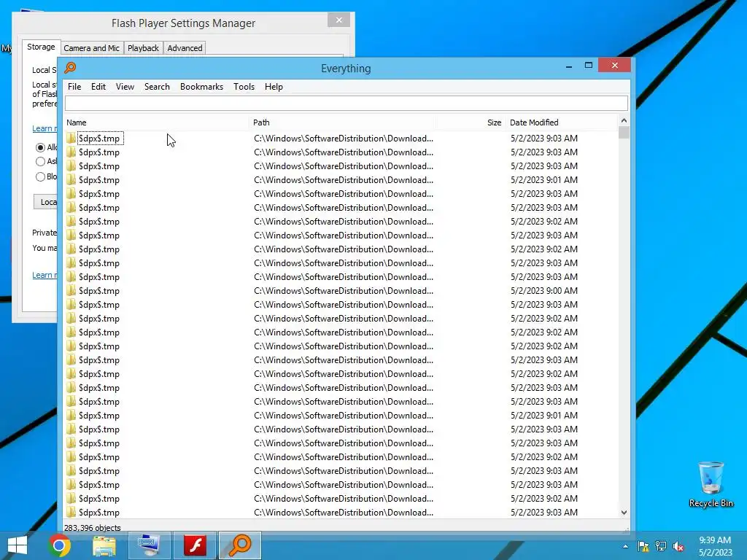The height and width of the screenshot is (560, 747).
Task: Open the computer and keyboard taskbar app
Action: pyautogui.click(x=149, y=545)
